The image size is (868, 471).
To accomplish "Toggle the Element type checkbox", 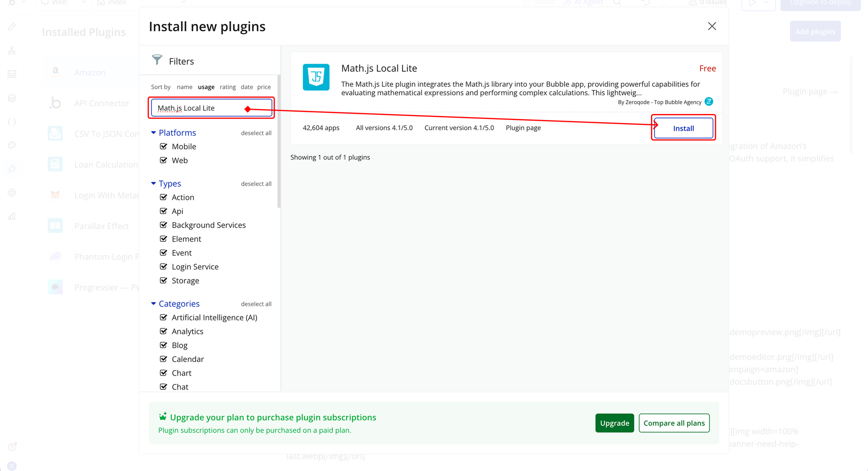I will (x=163, y=239).
